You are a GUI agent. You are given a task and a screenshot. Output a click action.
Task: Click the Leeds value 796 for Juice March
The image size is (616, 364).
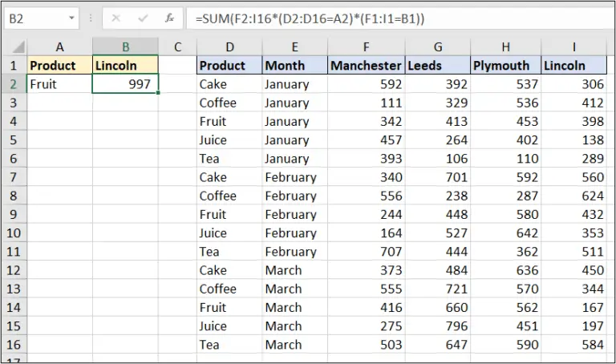tap(438, 326)
